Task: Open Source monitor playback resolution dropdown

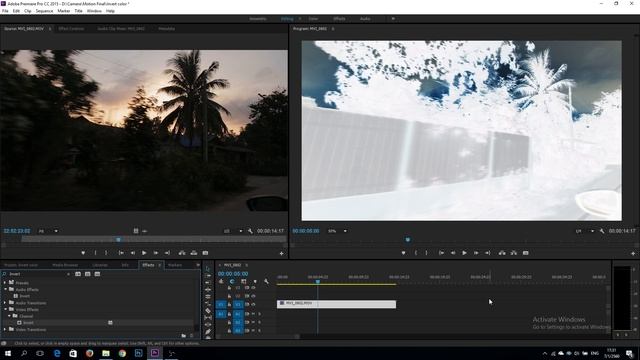Action: click(x=233, y=231)
